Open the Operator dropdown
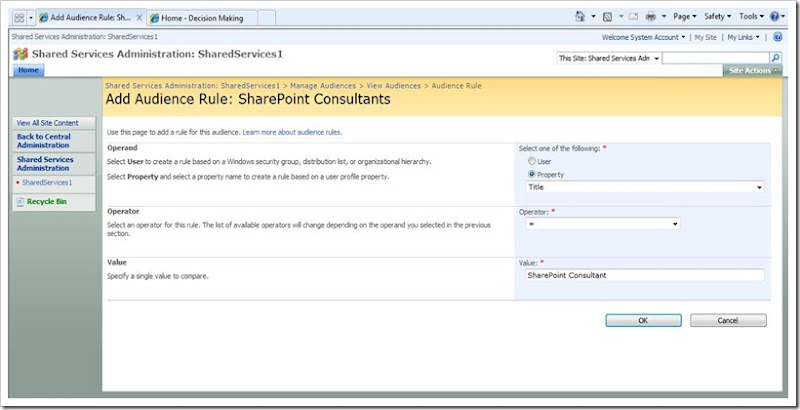Viewport: 800px width, 410px height. [603, 223]
